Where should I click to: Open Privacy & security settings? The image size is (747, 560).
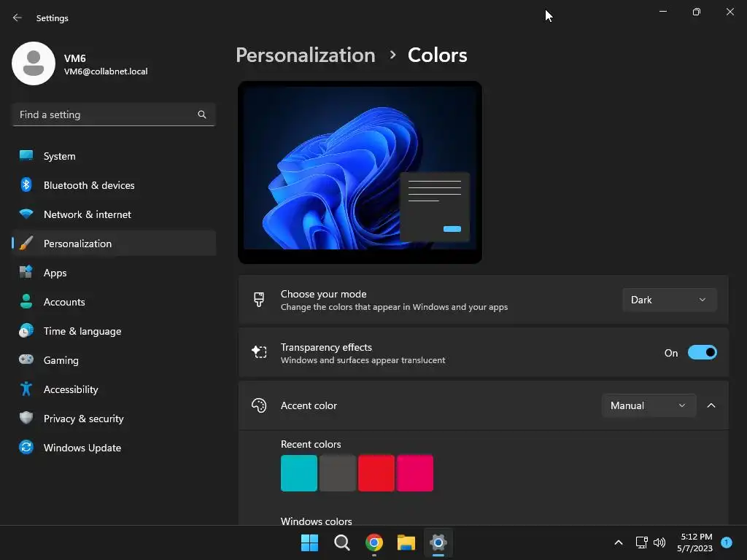pos(114,419)
